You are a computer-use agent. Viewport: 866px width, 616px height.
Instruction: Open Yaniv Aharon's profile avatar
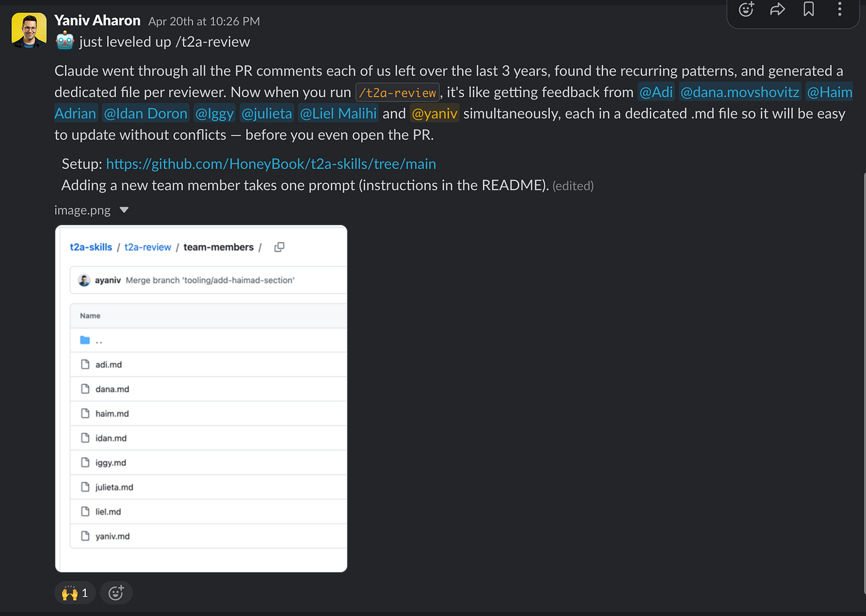(29, 30)
